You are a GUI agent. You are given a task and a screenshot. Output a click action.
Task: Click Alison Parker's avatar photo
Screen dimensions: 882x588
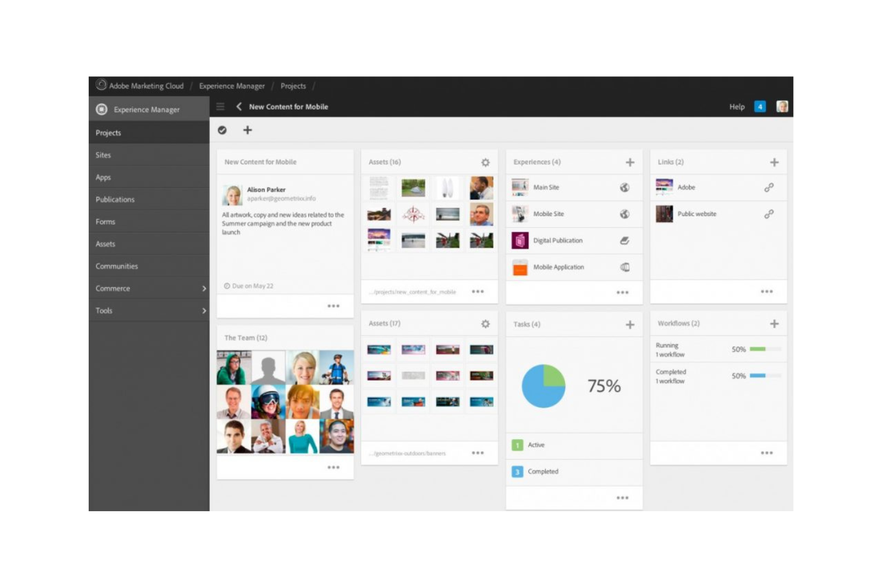click(x=232, y=195)
